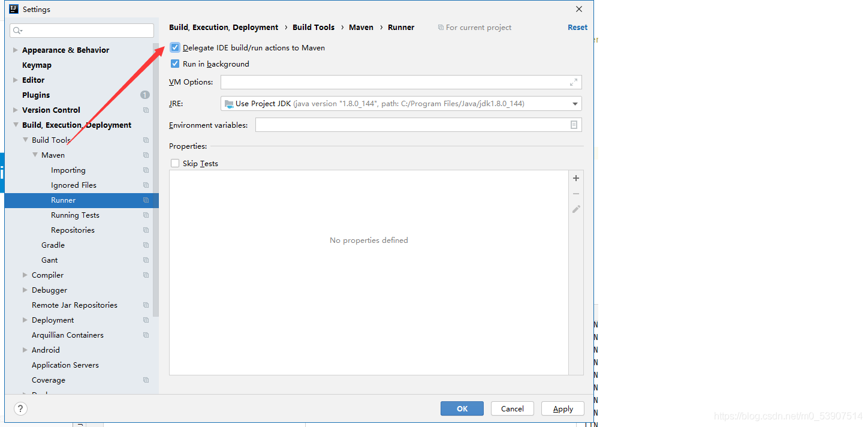Expand the VM Options field icon

tap(574, 82)
